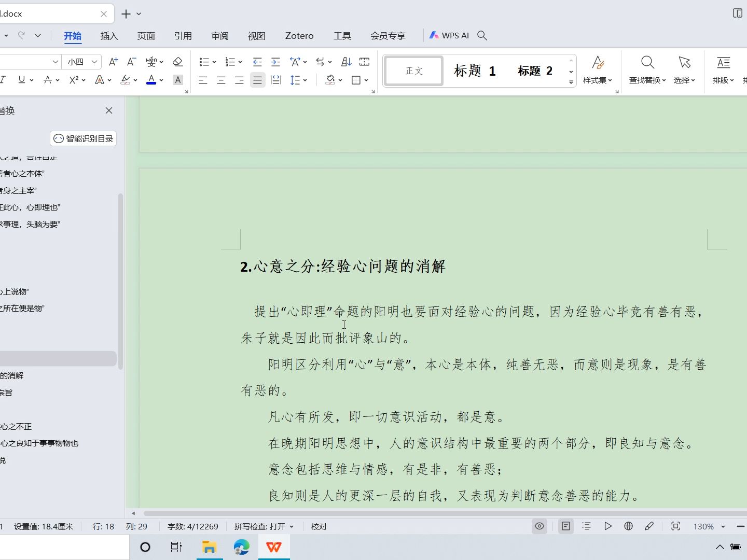This screenshot has height=560, width=747.
Task: Click the phonetic guide (wén) icon
Action: pyautogui.click(x=151, y=62)
